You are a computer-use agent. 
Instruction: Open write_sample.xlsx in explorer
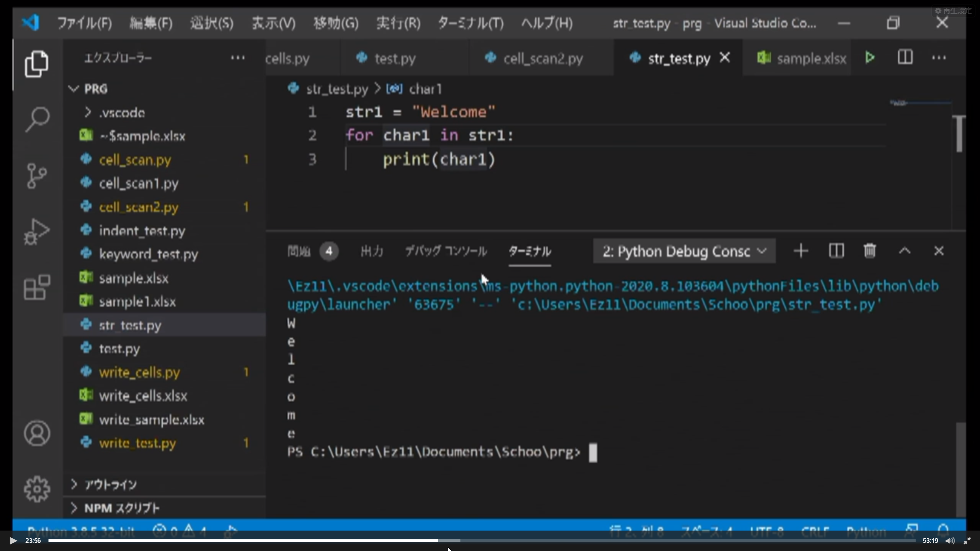(164, 419)
